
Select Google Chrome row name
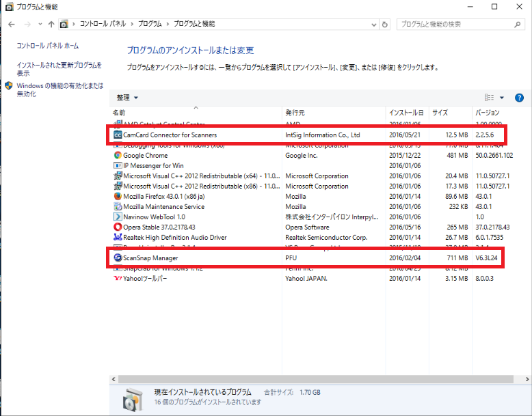pyautogui.click(x=145, y=155)
